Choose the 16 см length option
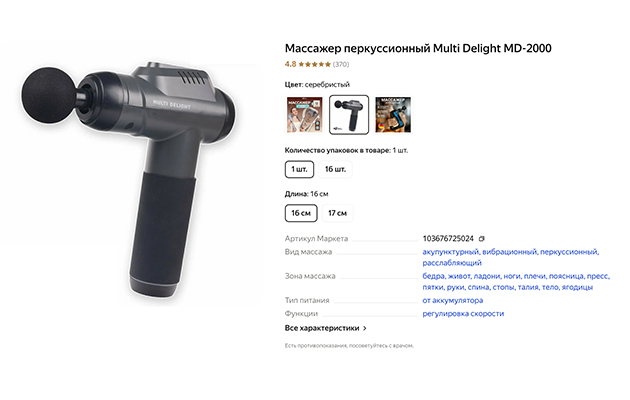Image resolution: width=630 pixels, height=400 pixels. [x=301, y=213]
